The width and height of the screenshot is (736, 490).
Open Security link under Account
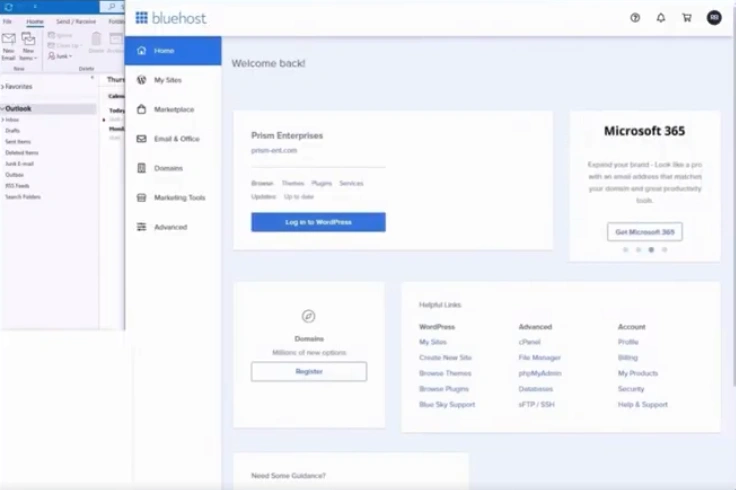631,389
